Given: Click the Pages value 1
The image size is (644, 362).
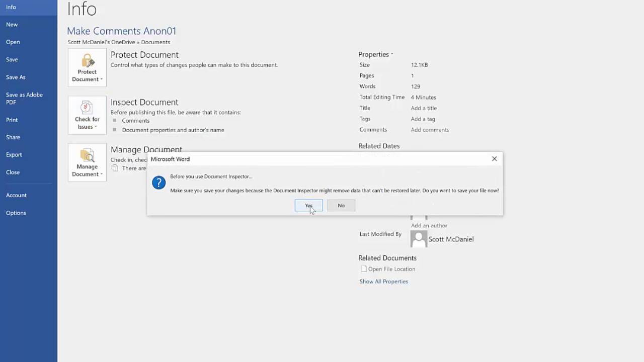Looking at the screenshot, I should click(x=413, y=76).
